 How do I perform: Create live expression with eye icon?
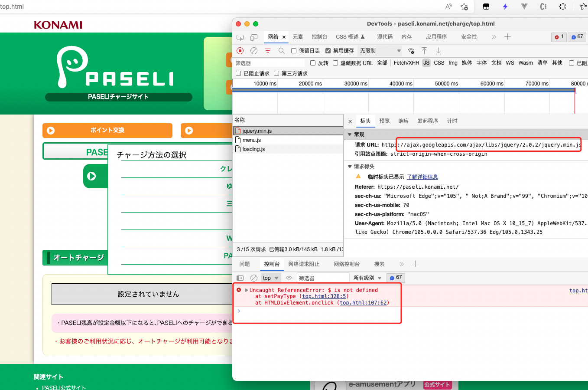289,278
